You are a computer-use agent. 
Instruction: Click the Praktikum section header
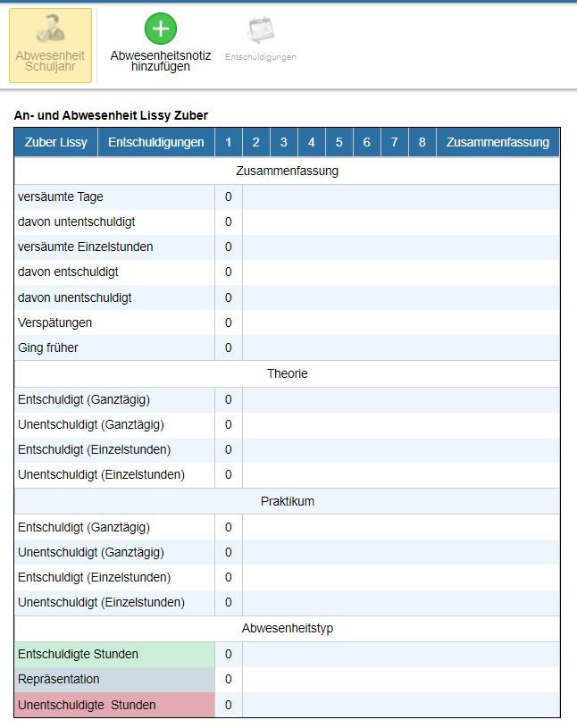(288, 501)
